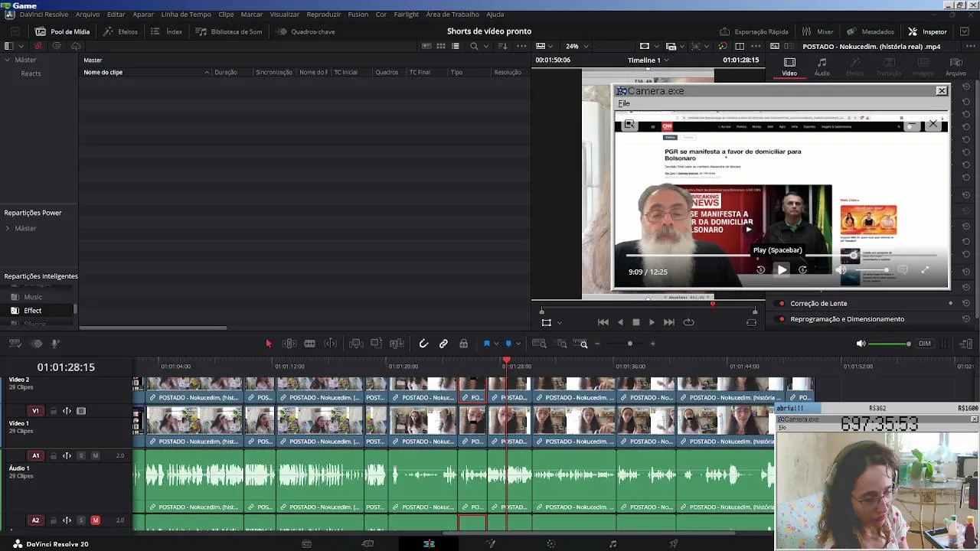Screen dimensions: 980x551
Task: Toggle the DIM audio button
Action: pyautogui.click(x=925, y=344)
